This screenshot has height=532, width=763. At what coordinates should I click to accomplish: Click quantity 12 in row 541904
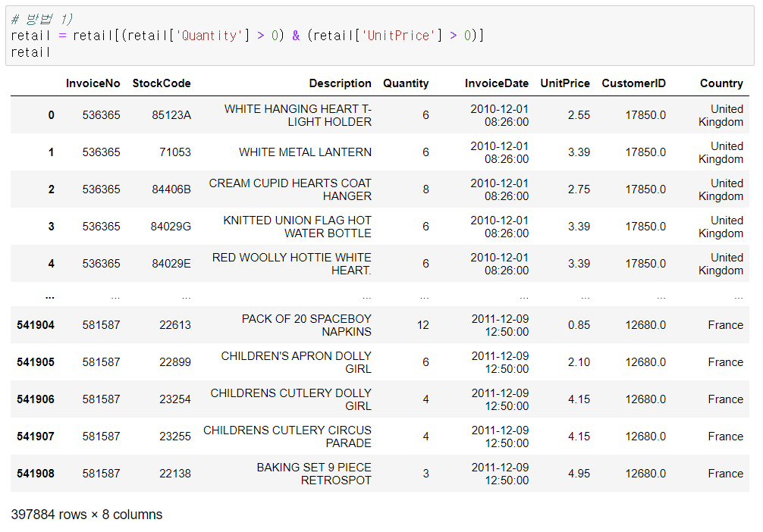(423, 325)
